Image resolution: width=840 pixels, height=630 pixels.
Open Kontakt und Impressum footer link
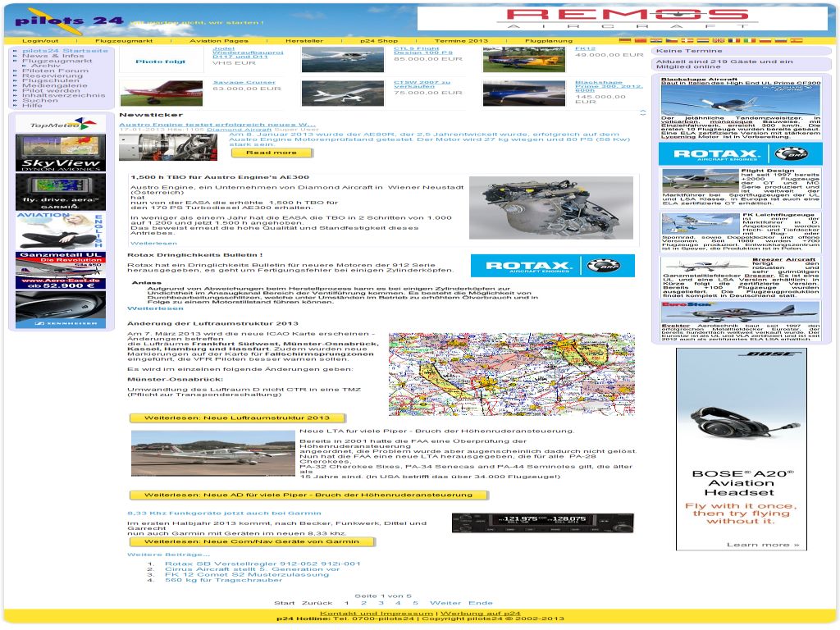(x=376, y=614)
